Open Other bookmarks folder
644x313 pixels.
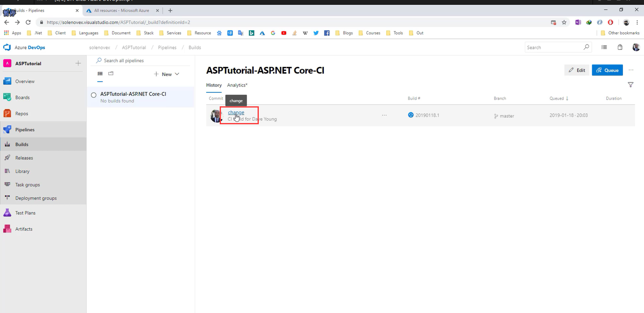point(620,33)
